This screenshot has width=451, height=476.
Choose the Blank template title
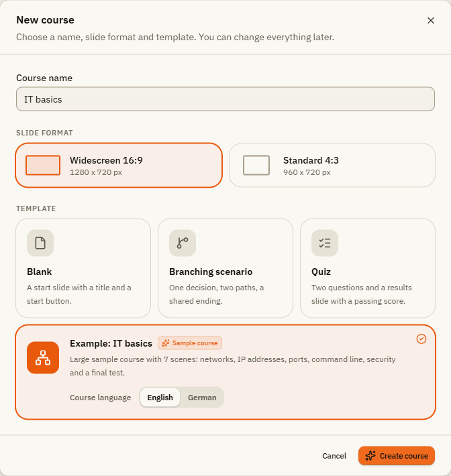(x=40, y=272)
